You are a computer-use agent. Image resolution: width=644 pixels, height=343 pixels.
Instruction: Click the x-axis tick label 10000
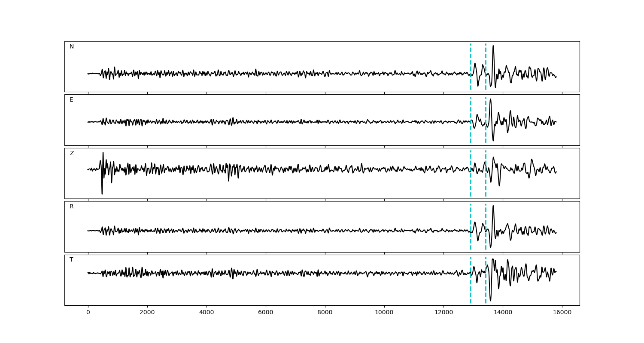pos(384,313)
